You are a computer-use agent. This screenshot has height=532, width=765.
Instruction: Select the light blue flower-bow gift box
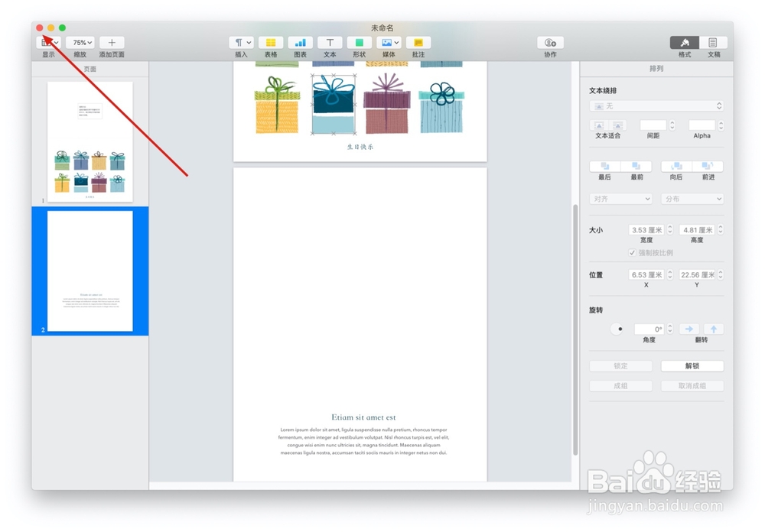point(442,107)
